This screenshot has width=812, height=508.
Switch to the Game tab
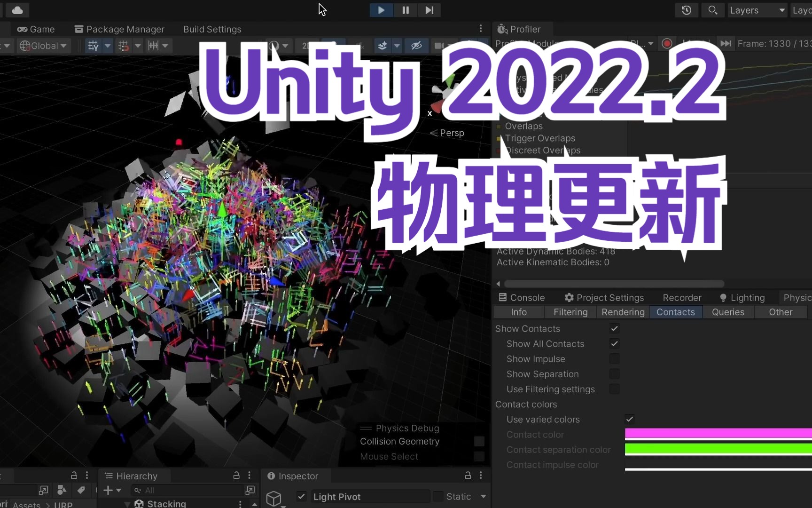click(x=36, y=29)
